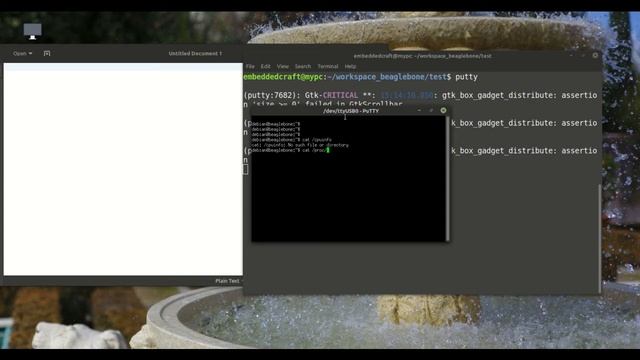This screenshot has width=640, height=360.
Task: Open the terminal Help menu
Action: click(x=350, y=66)
